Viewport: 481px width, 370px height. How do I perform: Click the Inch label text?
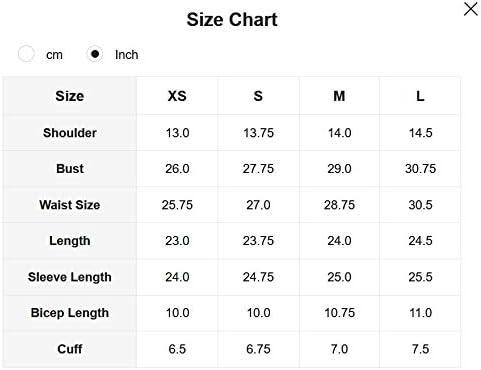[126, 55]
